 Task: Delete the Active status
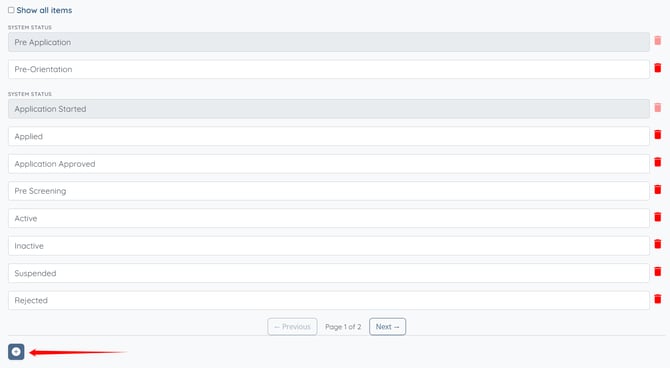658,217
